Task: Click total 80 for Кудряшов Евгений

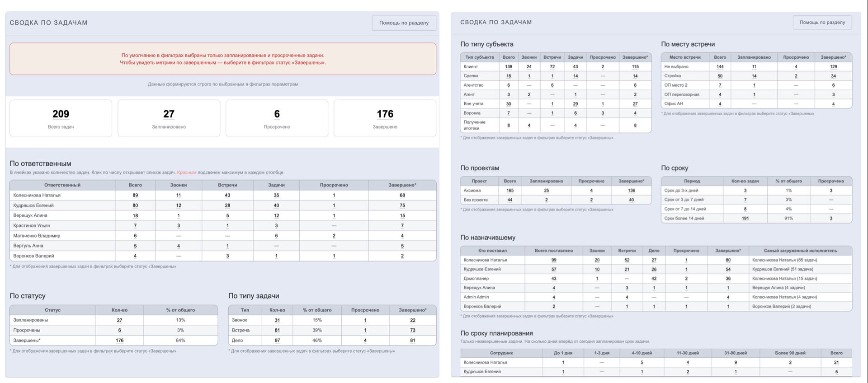Action: [x=135, y=206]
